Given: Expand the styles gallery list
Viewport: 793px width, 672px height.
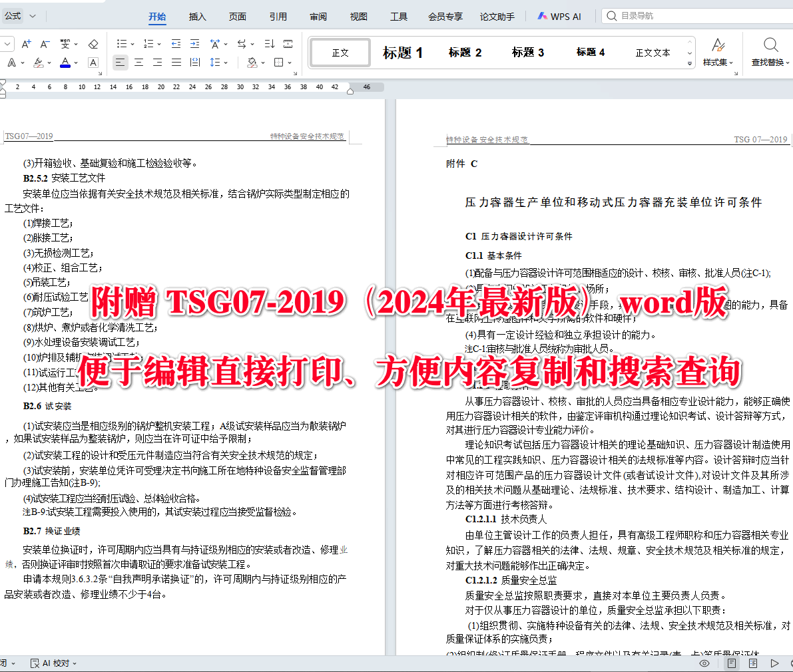Looking at the screenshot, I should point(689,64).
